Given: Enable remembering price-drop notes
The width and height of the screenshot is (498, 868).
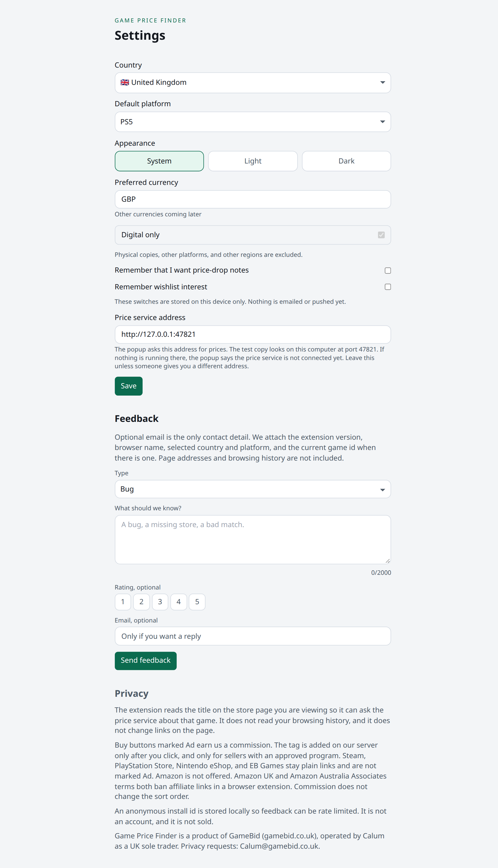Looking at the screenshot, I should click(388, 270).
